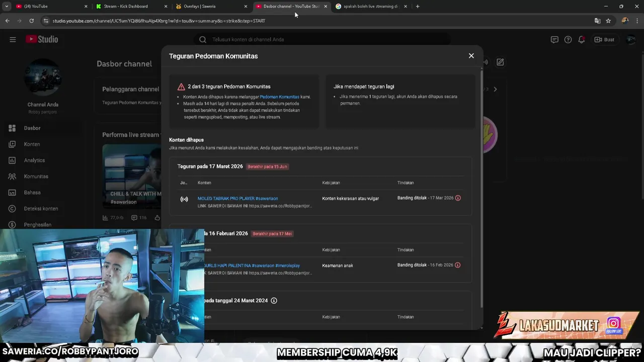Click the Konten video icon
This screenshot has height=362, width=644.
[13, 144]
